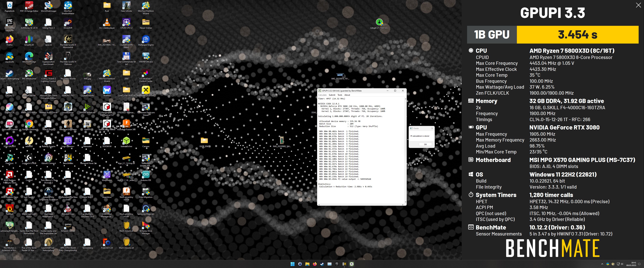This screenshot has height=268, width=644.
Task: Close the BenchMate result overlay panel
Action: pos(638,5)
